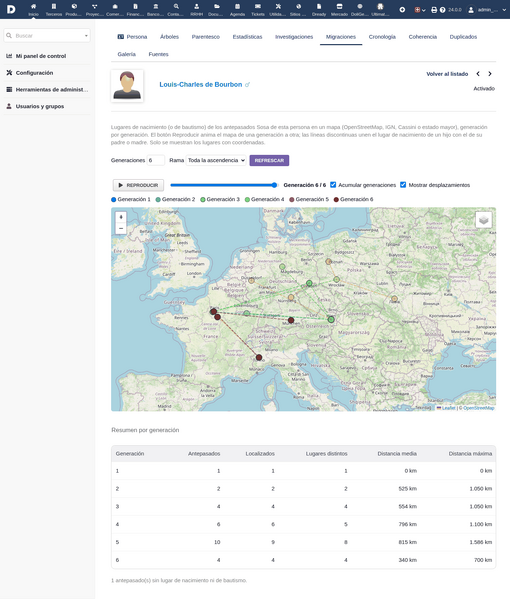Zoom out on the map

click(x=121, y=228)
